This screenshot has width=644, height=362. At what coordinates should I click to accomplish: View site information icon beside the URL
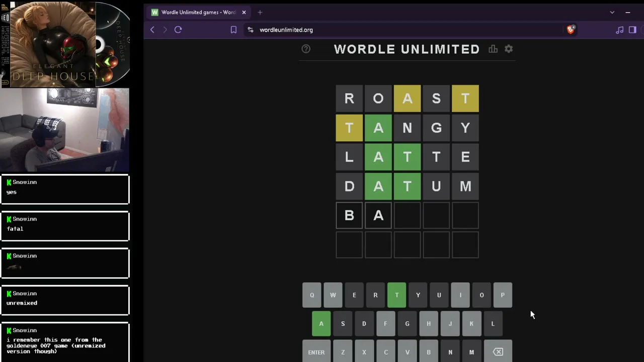point(251,30)
